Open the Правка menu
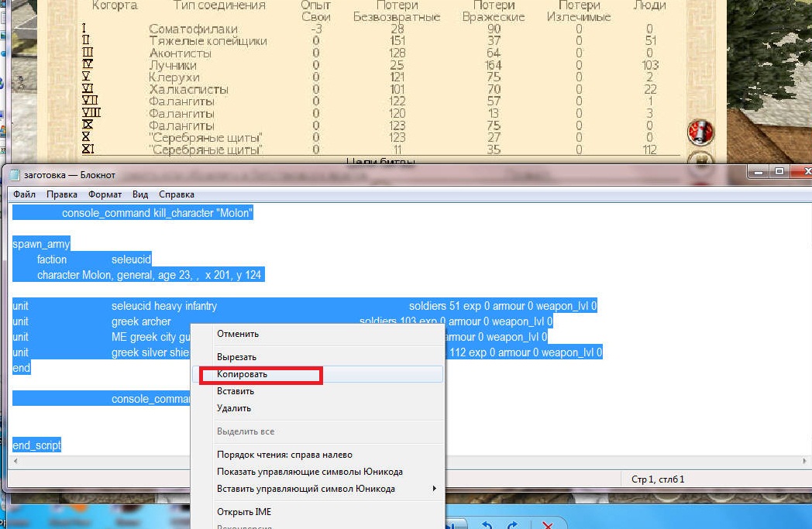Image resolution: width=812 pixels, height=529 pixels. click(x=61, y=194)
